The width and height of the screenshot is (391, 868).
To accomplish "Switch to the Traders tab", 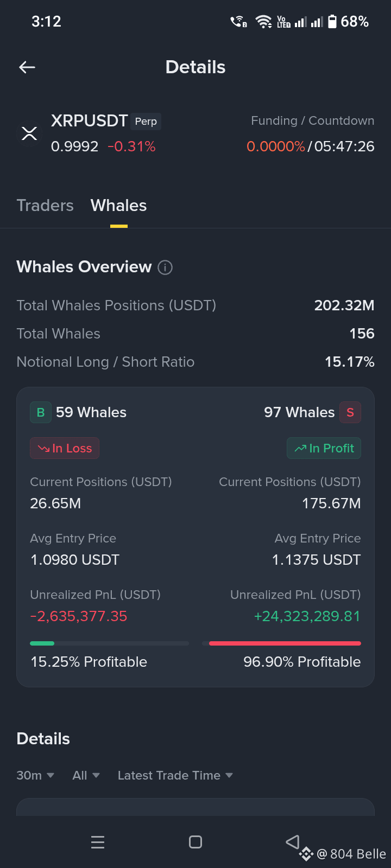I will (45, 206).
